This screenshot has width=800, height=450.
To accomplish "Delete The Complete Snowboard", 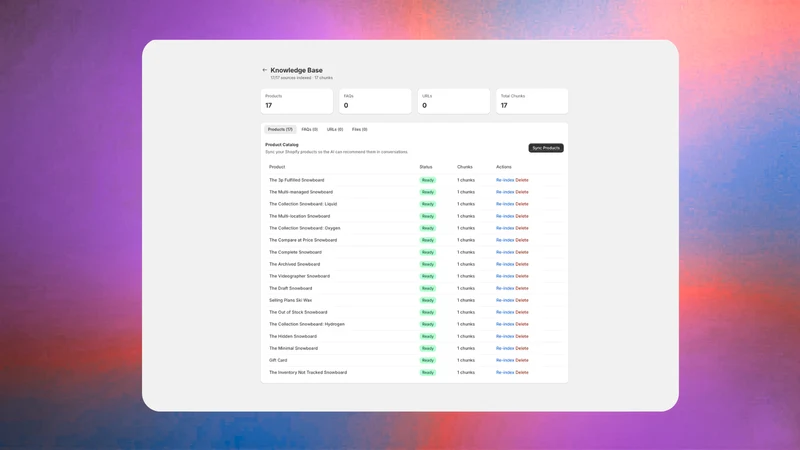I will coord(522,252).
